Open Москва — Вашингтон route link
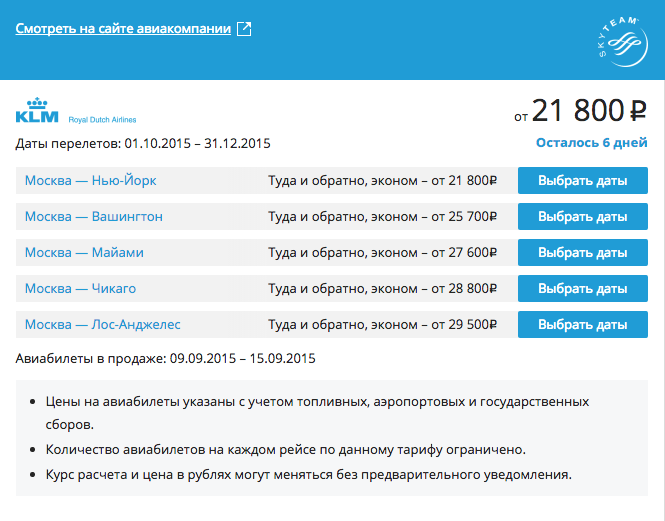This screenshot has width=665, height=521. click(x=94, y=216)
